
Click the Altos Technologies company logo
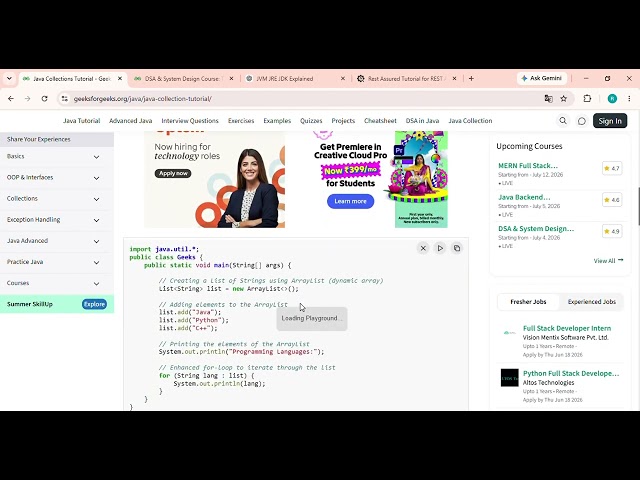(509, 378)
